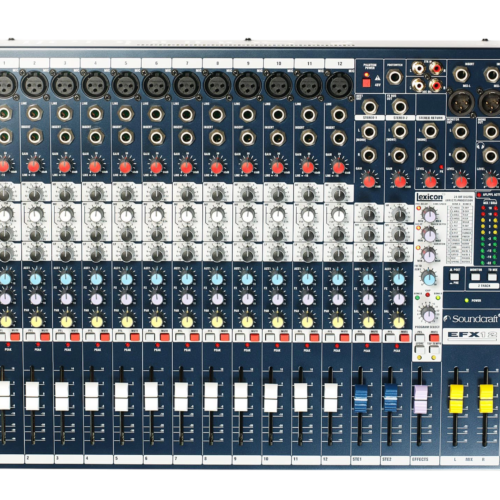
Task: Click the headphones red level knob
Action: pyautogui.click(x=492, y=182)
